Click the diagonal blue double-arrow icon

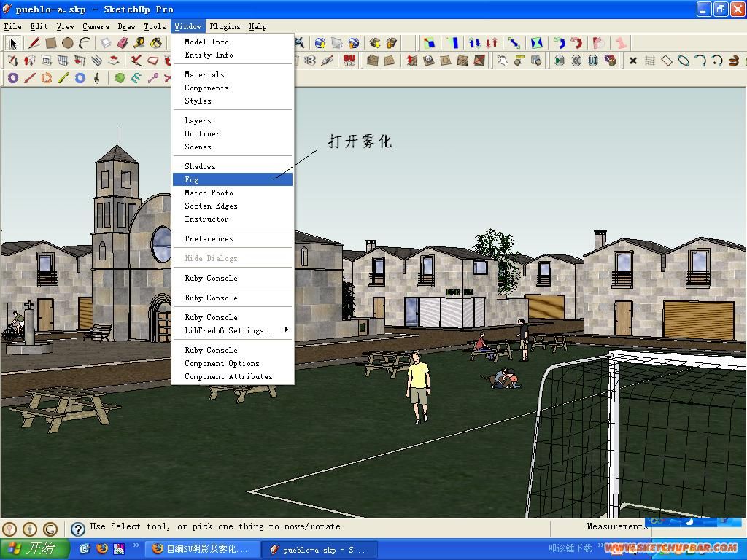tap(514, 43)
